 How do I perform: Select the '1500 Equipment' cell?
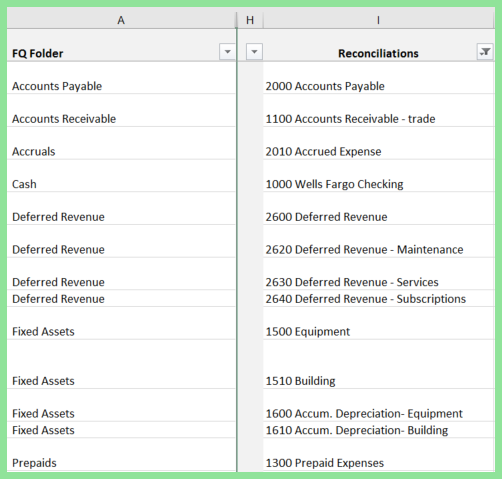tap(378, 323)
